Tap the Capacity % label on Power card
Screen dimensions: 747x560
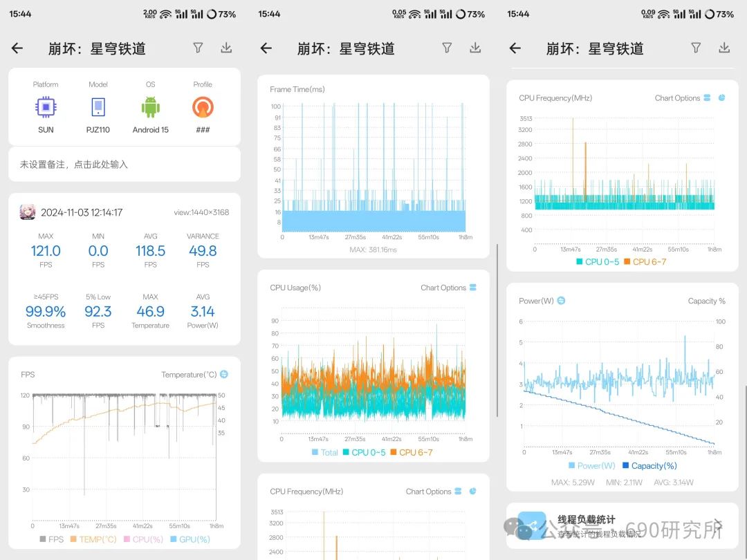(x=706, y=301)
